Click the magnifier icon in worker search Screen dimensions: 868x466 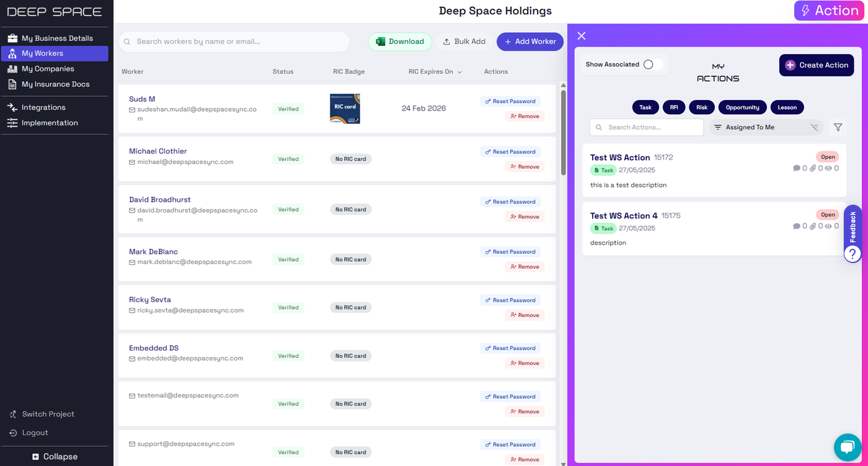point(127,42)
